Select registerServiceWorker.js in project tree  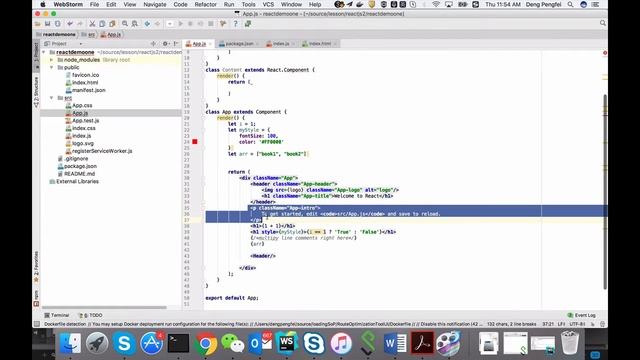99,151
